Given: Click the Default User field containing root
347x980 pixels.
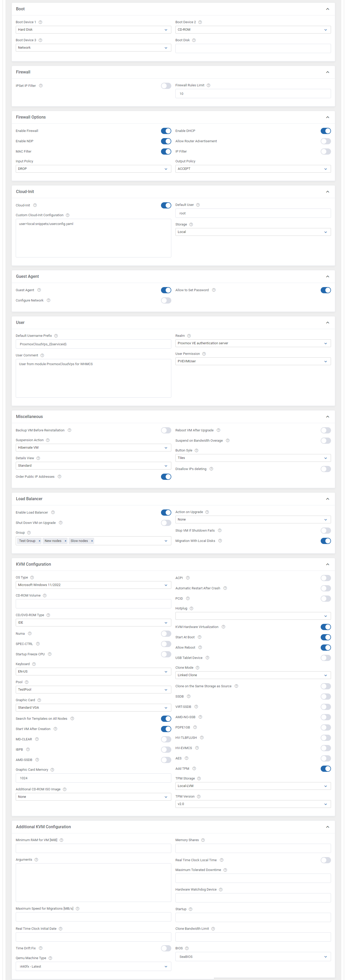Looking at the screenshot, I should [253, 213].
